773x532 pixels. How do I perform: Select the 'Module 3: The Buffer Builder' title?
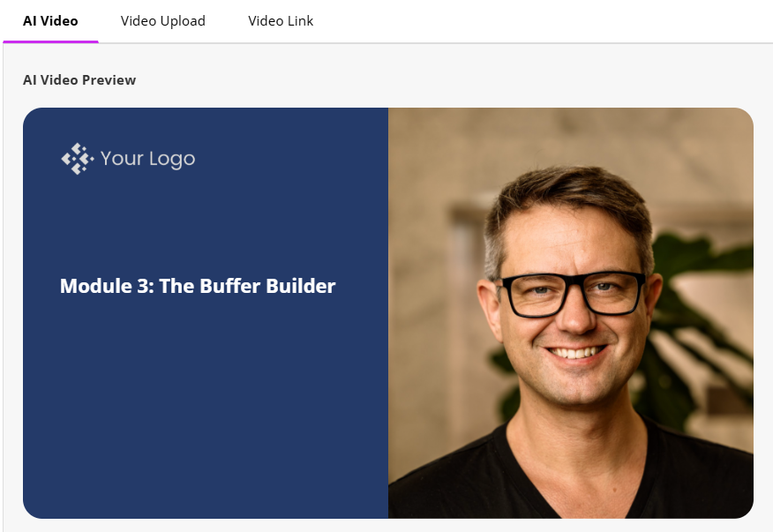point(198,286)
